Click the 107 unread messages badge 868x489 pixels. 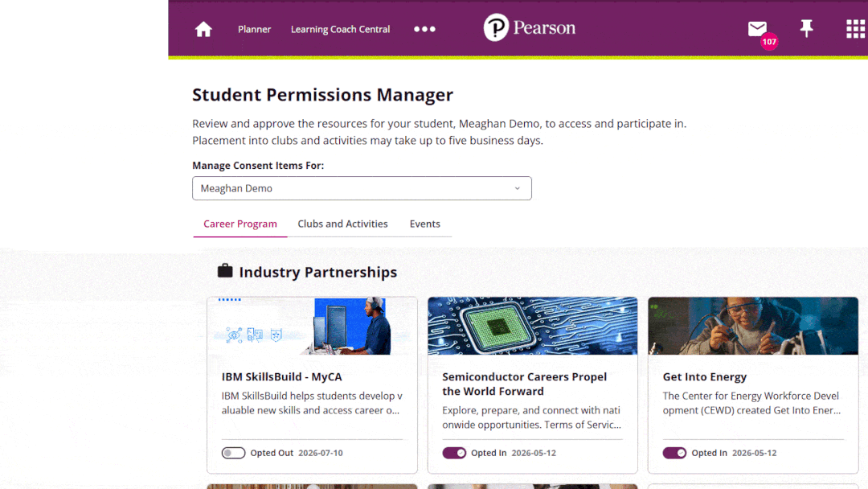tap(769, 42)
